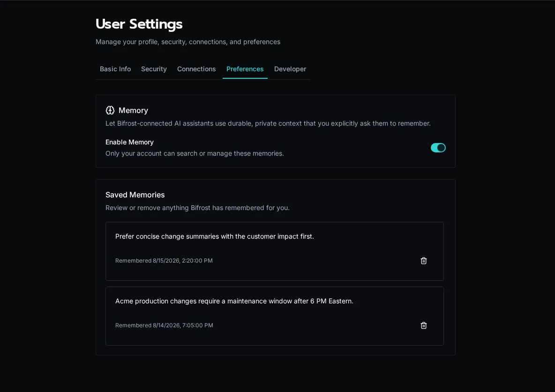Disable the Enable Memory toggle
This screenshot has width=555, height=392.
point(438,148)
